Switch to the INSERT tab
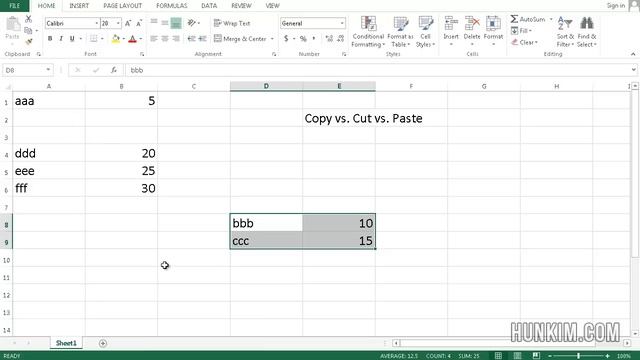 (79, 6)
